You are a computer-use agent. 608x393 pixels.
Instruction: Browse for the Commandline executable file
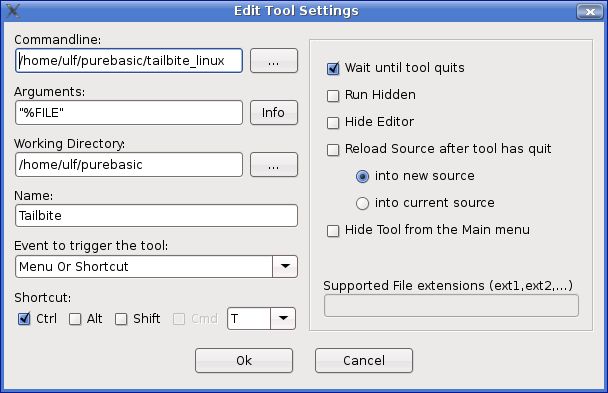coord(274,60)
